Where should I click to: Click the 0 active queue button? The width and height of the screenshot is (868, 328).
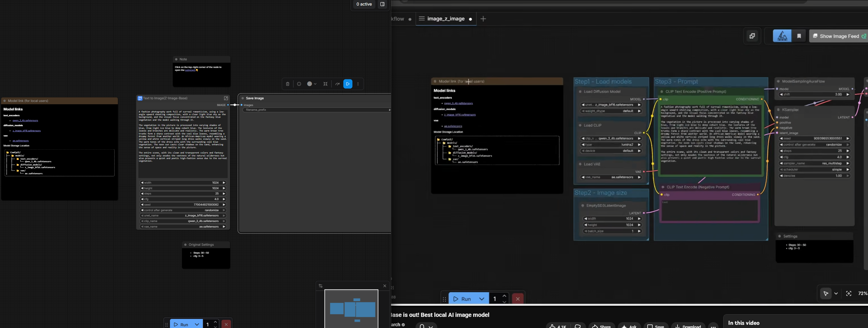[364, 4]
